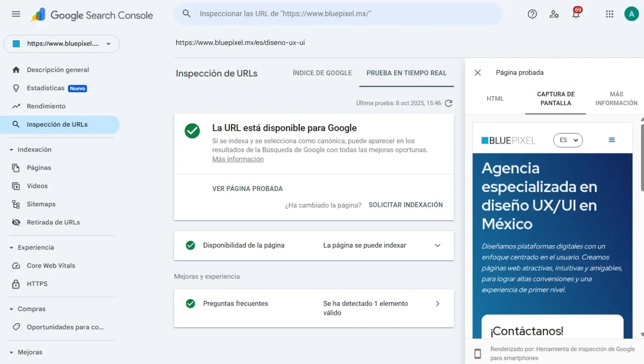
Task: Click the screenshot panel vertical scrollbar
Action: point(642,157)
